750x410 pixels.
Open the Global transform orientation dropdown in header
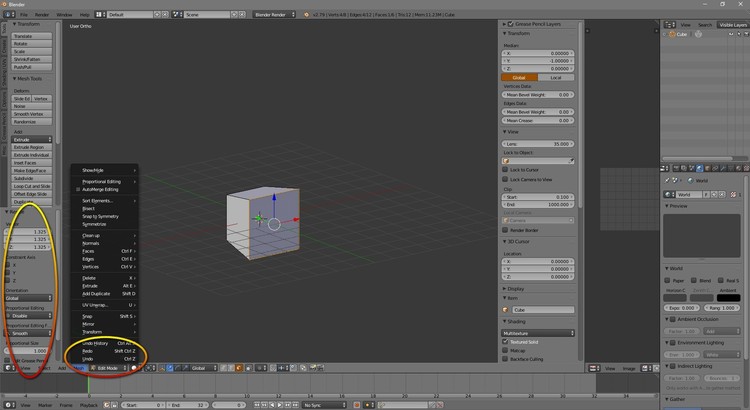203,368
